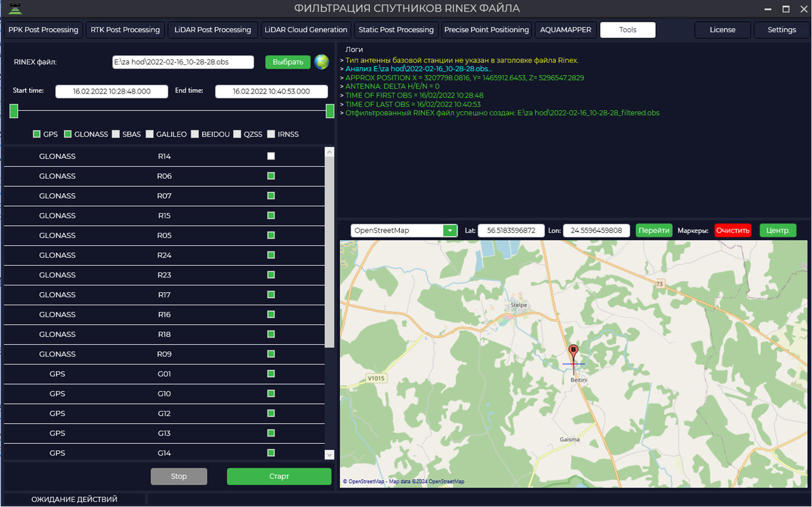Screen dimensions: 812x507
Task: Click the app logo in title bar
Action: click(x=15, y=8)
